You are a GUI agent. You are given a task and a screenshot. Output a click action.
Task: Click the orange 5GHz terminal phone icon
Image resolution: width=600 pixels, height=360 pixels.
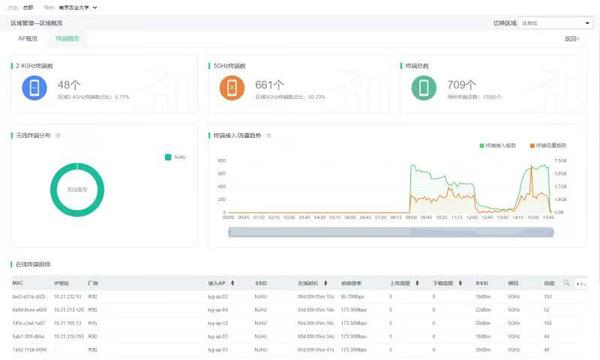click(x=232, y=88)
